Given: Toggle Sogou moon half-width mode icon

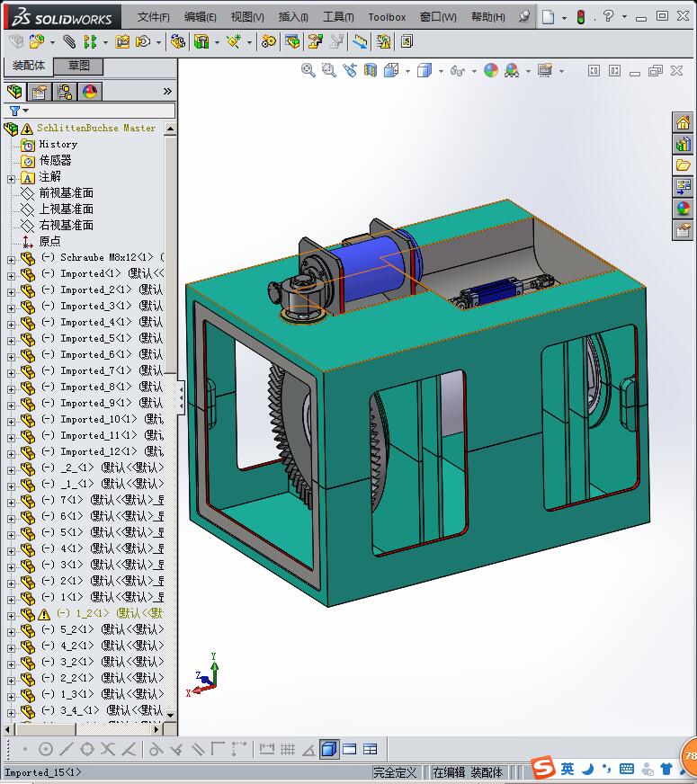Looking at the screenshot, I should (587, 769).
